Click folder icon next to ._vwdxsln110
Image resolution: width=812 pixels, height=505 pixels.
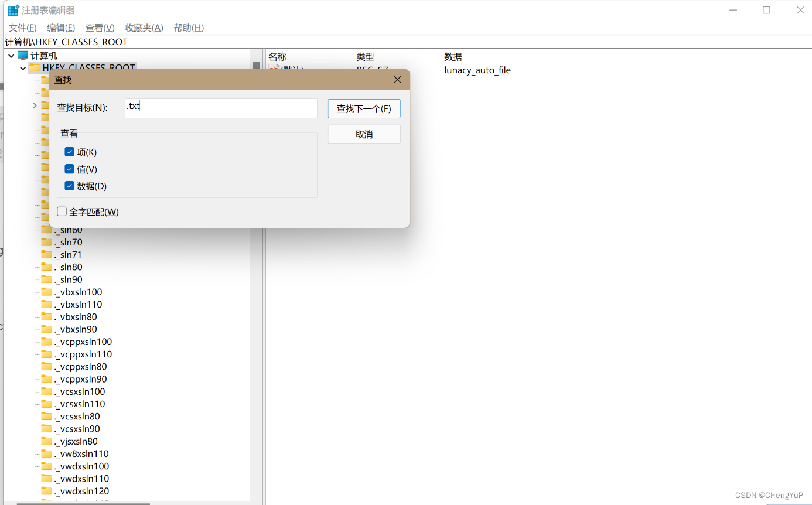(46, 479)
